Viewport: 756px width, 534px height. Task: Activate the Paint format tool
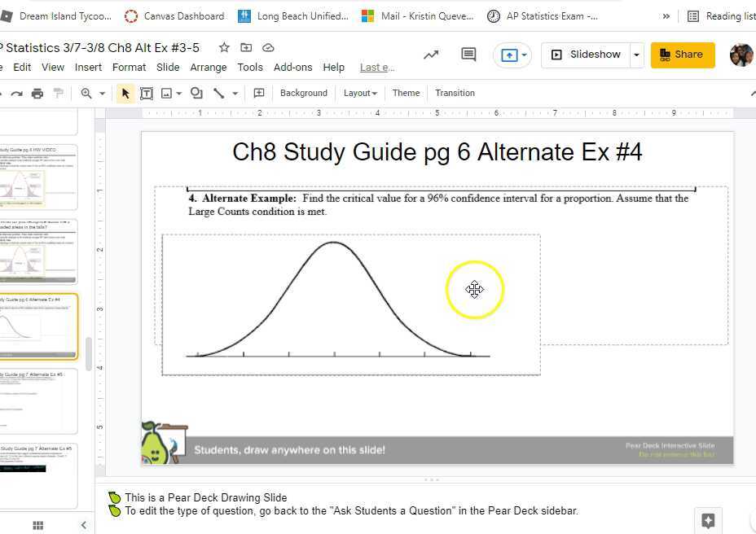tap(58, 93)
